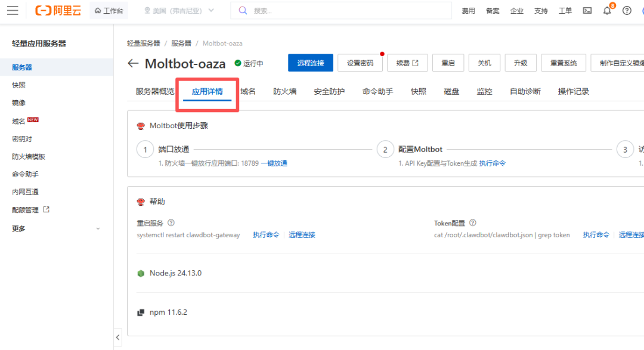
Task: Click the help icon beside Token配置
Action: click(473, 222)
